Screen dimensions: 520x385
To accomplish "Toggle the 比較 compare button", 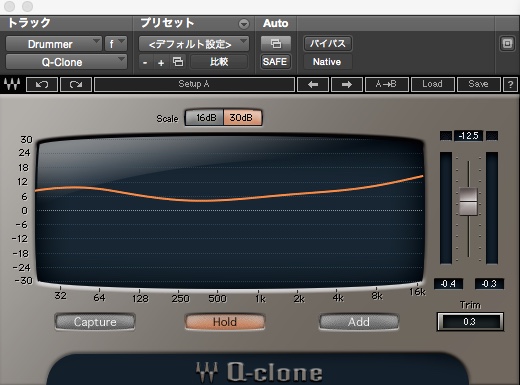I will pos(219,62).
